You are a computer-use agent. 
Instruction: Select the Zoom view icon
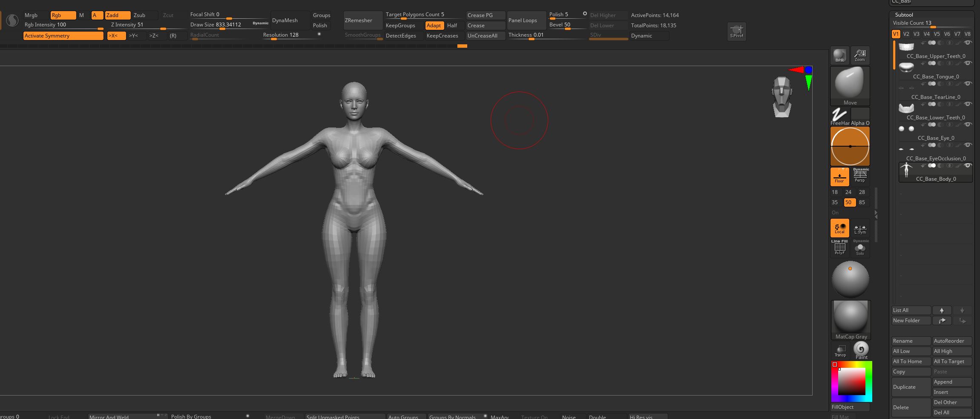tap(860, 55)
